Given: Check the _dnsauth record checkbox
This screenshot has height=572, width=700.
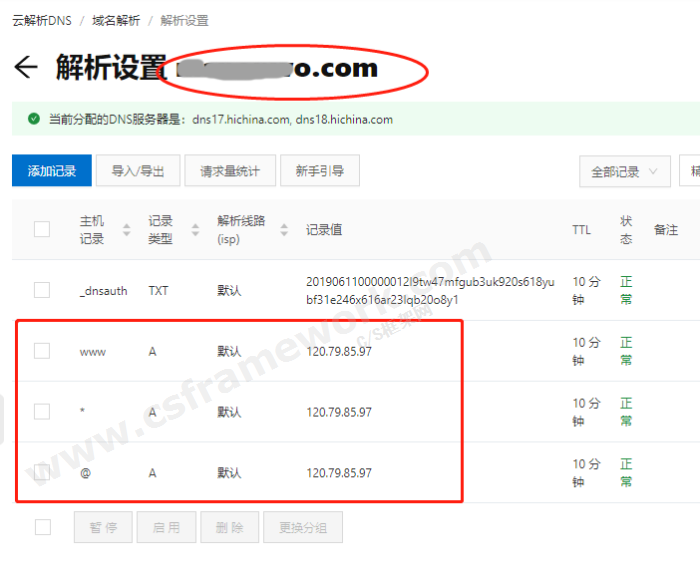Looking at the screenshot, I should point(42,290).
